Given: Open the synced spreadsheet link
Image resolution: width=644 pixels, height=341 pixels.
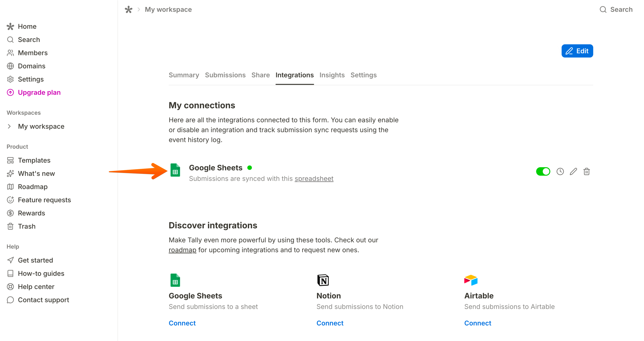Looking at the screenshot, I should click(x=314, y=179).
